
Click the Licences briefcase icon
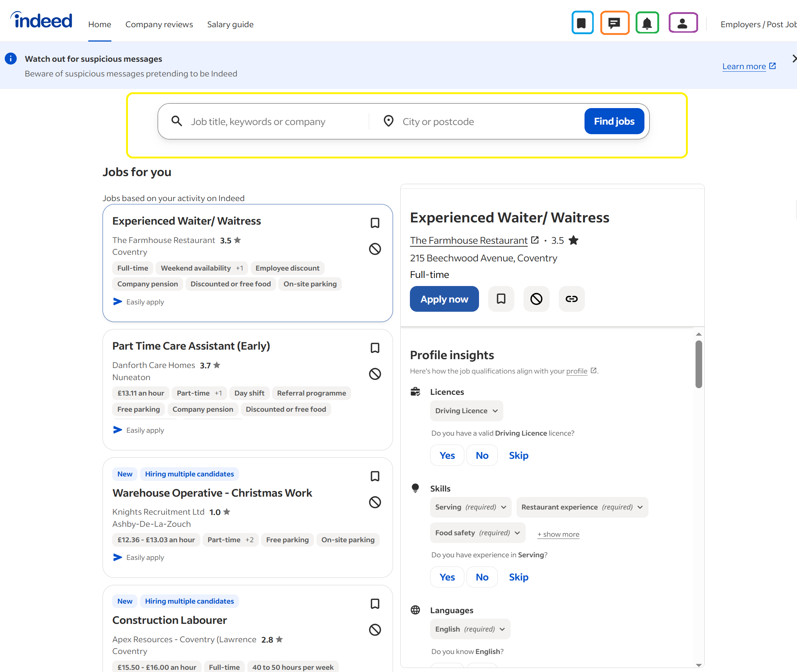(415, 392)
